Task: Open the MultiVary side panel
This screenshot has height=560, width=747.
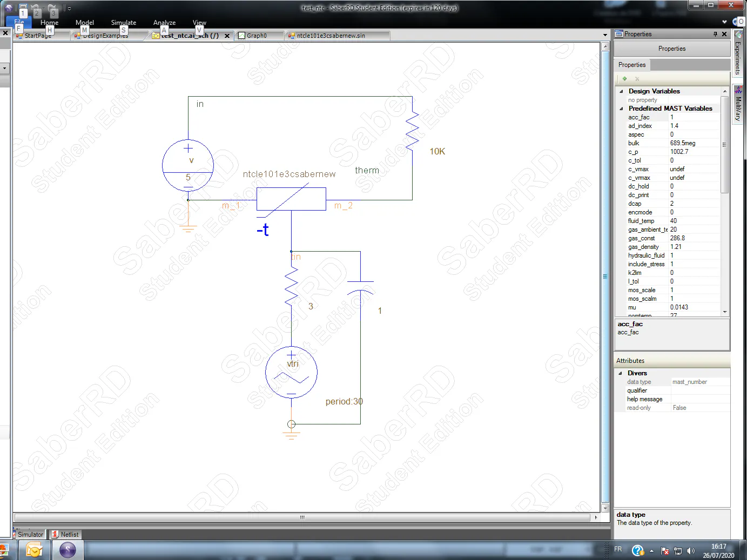Action: tap(738, 105)
